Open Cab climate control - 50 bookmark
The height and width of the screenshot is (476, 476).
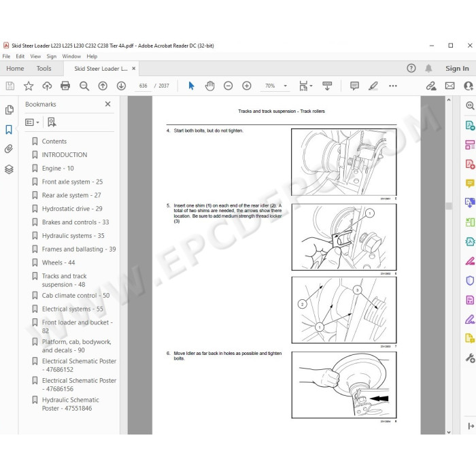click(75, 296)
